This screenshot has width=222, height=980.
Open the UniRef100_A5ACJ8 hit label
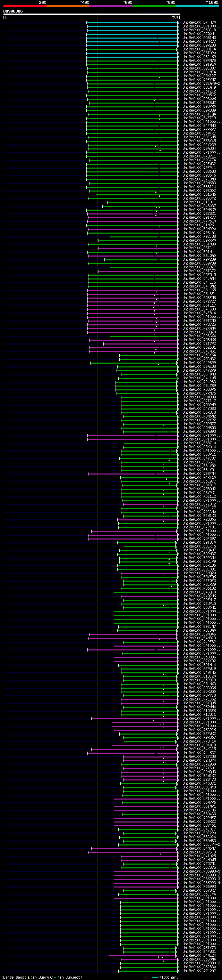point(199,30)
